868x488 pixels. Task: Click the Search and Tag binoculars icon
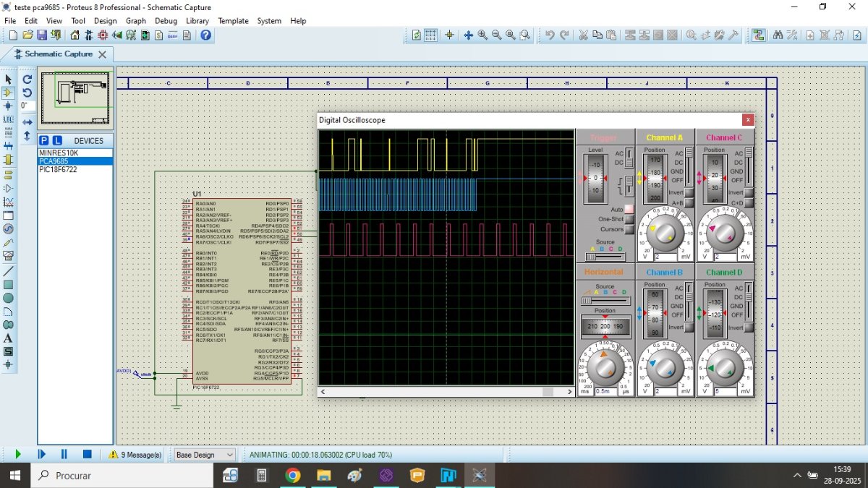(778, 35)
